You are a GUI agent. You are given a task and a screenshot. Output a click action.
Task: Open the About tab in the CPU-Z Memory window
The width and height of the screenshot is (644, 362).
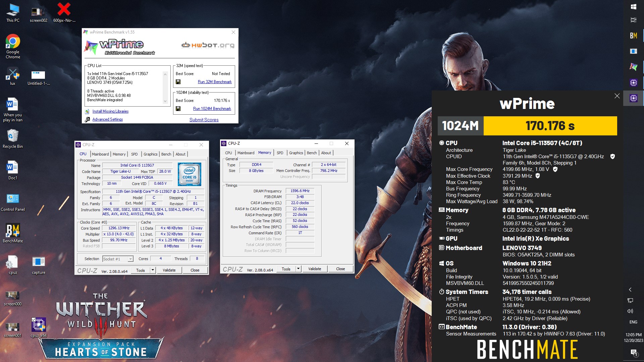pyautogui.click(x=326, y=153)
